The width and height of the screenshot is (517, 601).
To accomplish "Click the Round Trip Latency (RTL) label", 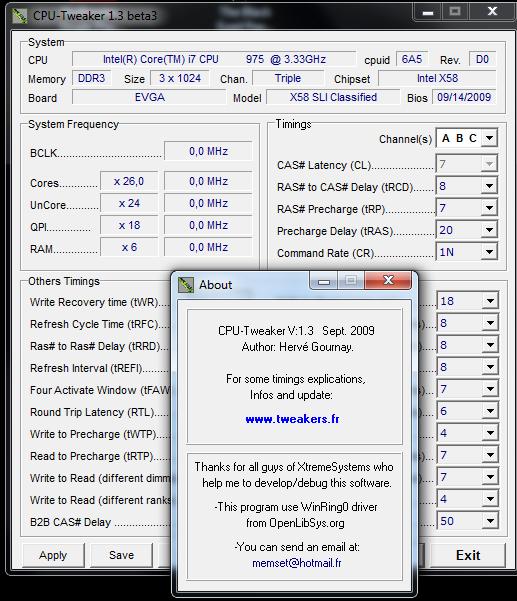I will [92, 412].
